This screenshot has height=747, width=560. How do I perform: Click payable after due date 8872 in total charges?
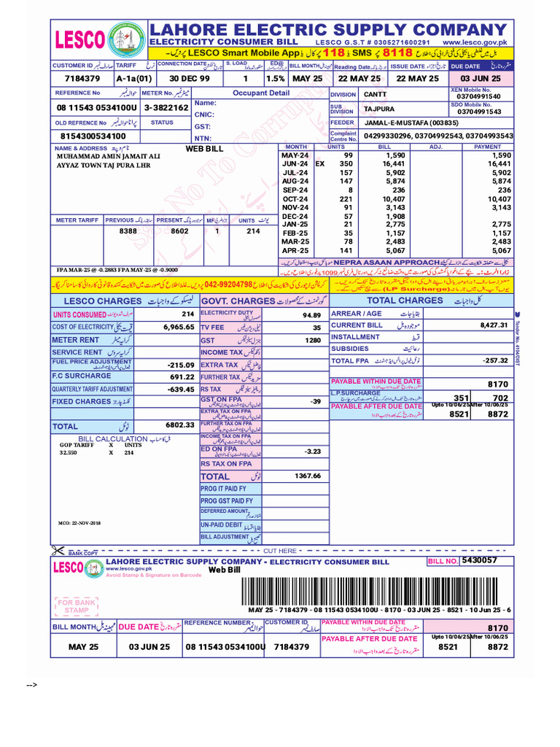coord(497,414)
